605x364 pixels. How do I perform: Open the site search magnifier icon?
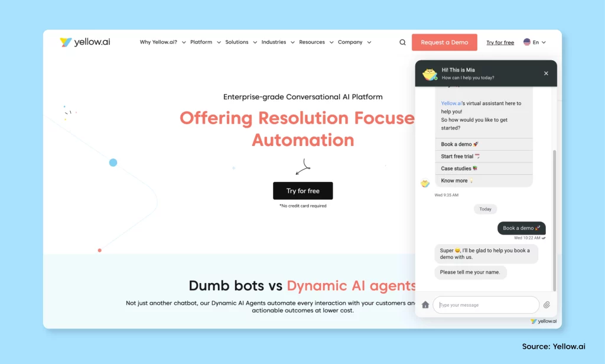tap(402, 43)
